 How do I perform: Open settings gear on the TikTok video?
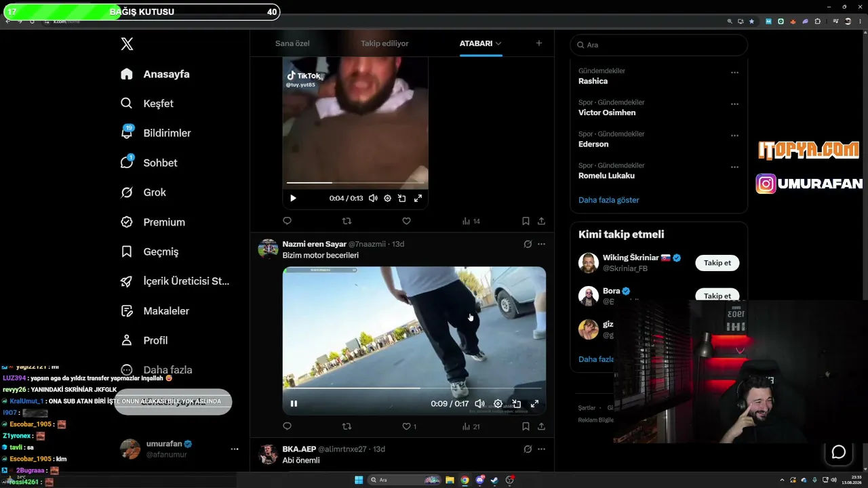[x=387, y=199]
